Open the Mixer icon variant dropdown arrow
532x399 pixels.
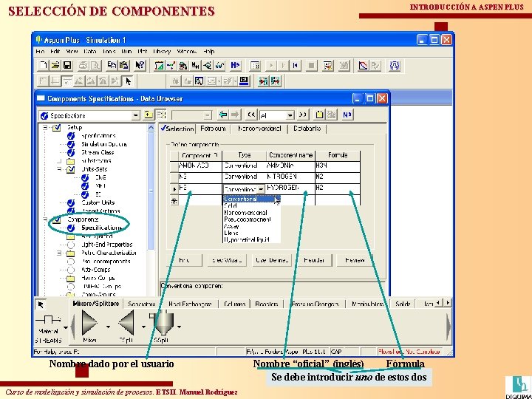tap(108, 327)
